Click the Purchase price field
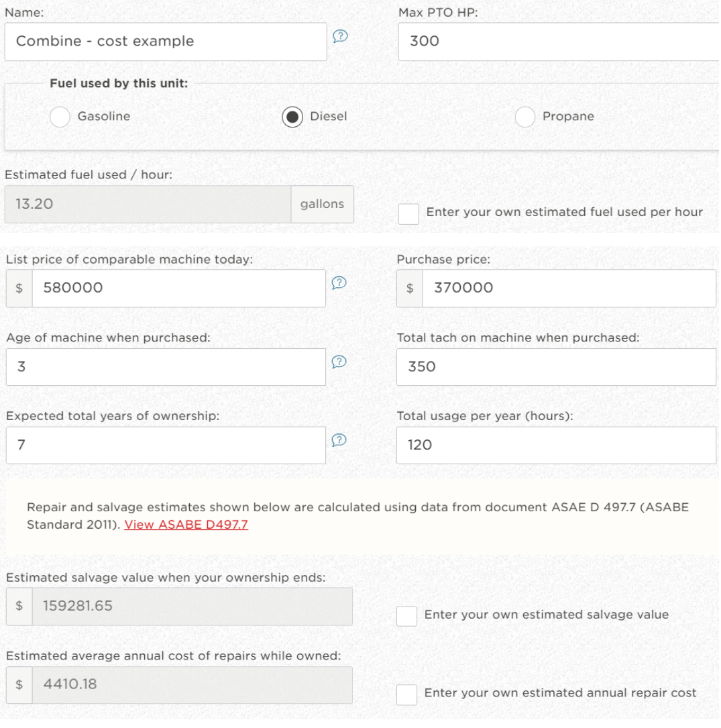 [568, 289]
